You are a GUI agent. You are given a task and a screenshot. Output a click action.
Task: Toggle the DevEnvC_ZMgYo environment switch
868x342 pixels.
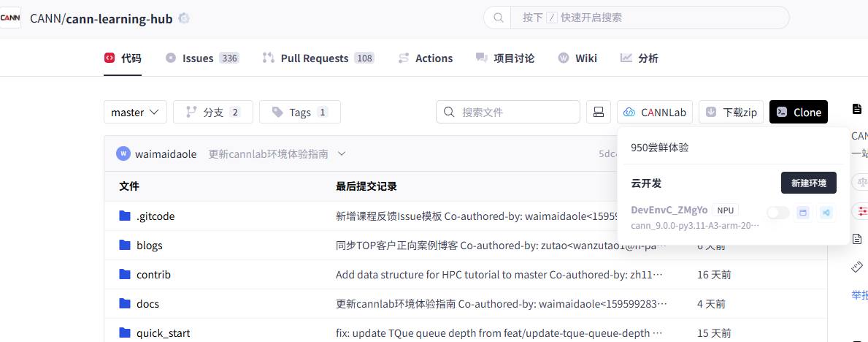click(777, 213)
